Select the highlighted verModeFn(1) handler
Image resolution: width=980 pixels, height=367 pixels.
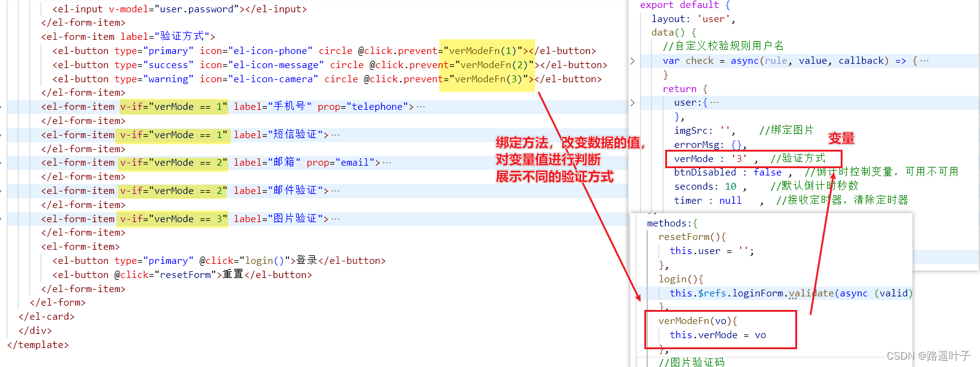(x=485, y=51)
